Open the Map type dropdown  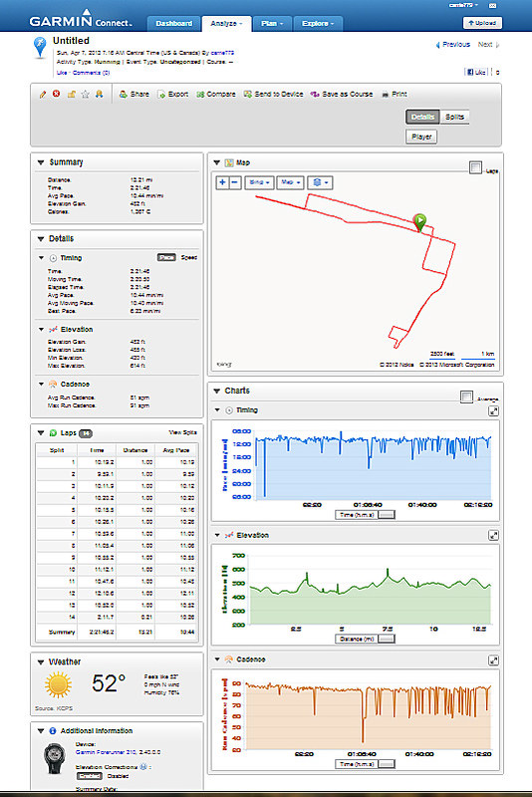click(290, 182)
